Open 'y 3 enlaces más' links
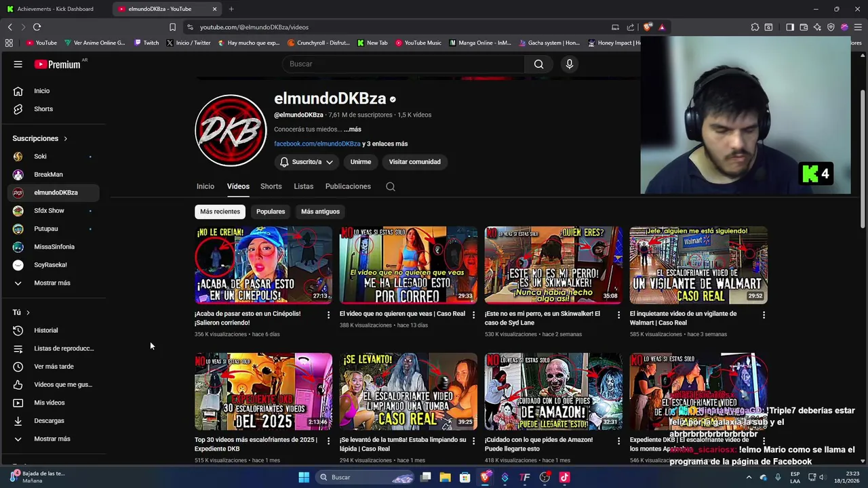The width and height of the screenshot is (868, 488). pyautogui.click(x=385, y=144)
